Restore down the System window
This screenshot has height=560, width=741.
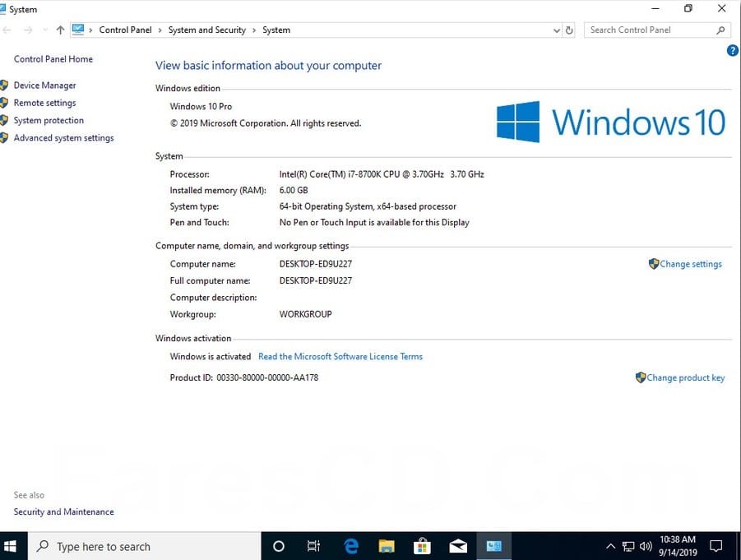[688, 8]
